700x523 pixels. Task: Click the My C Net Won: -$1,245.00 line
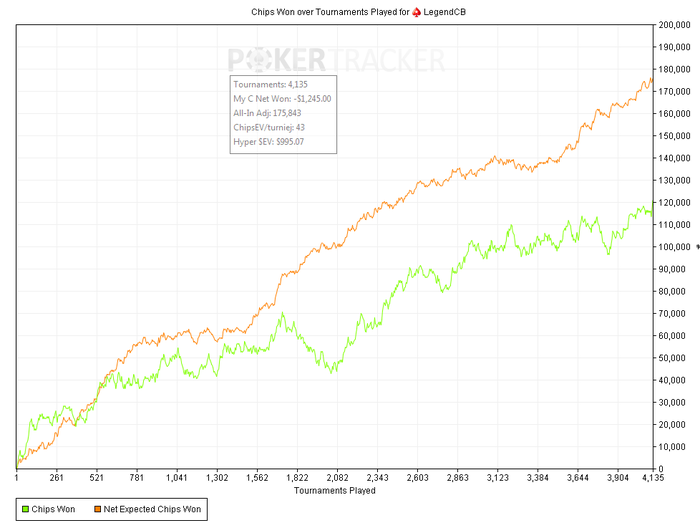pyautogui.click(x=282, y=99)
